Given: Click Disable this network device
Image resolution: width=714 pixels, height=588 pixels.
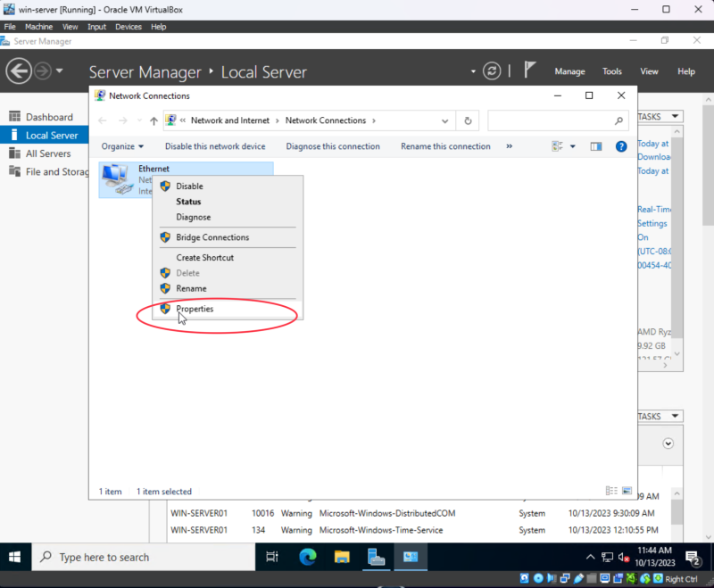Looking at the screenshot, I should point(215,146).
